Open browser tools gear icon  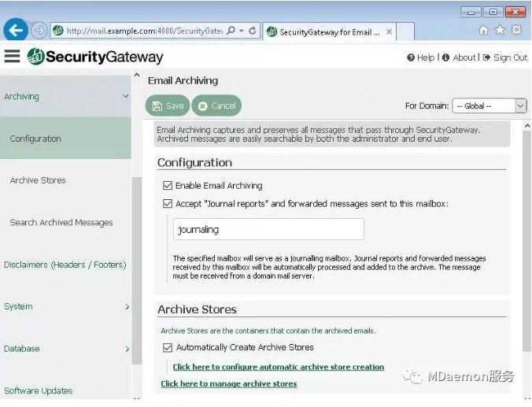click(x=516, y=30)
